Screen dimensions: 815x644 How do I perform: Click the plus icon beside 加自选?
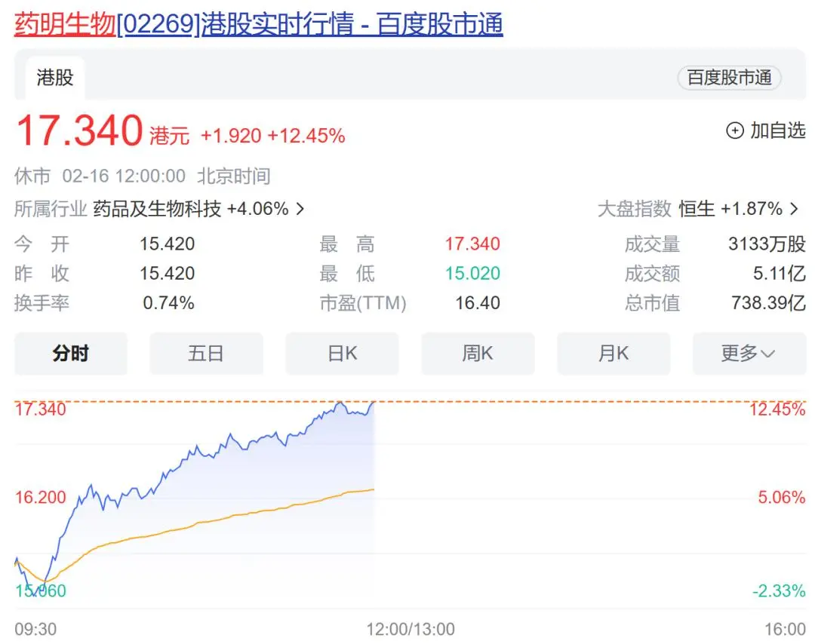(734, 130)
